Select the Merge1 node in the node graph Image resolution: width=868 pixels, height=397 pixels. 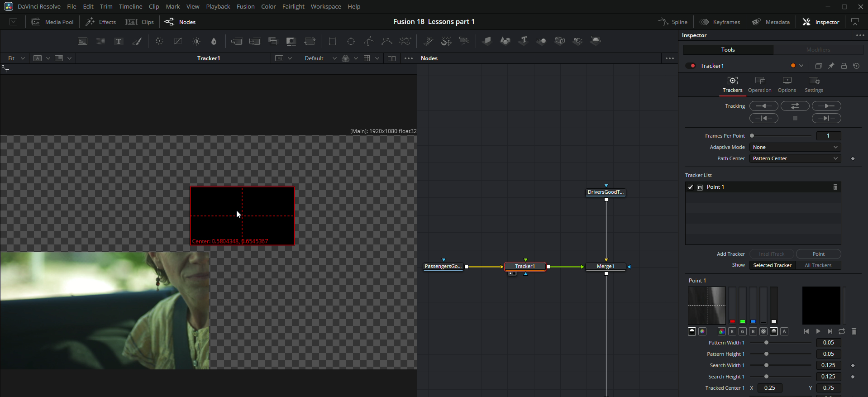click(606, 266)
